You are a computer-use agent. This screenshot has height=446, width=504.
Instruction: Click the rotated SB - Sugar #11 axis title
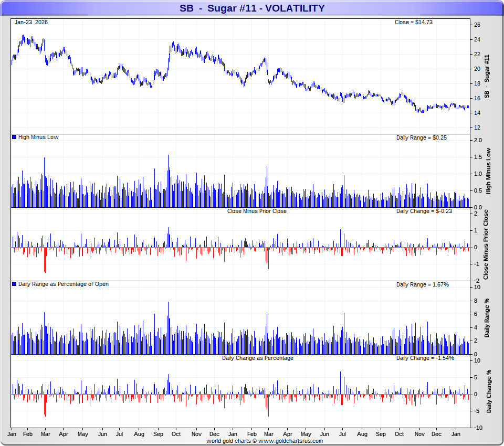tap(487, 76)
